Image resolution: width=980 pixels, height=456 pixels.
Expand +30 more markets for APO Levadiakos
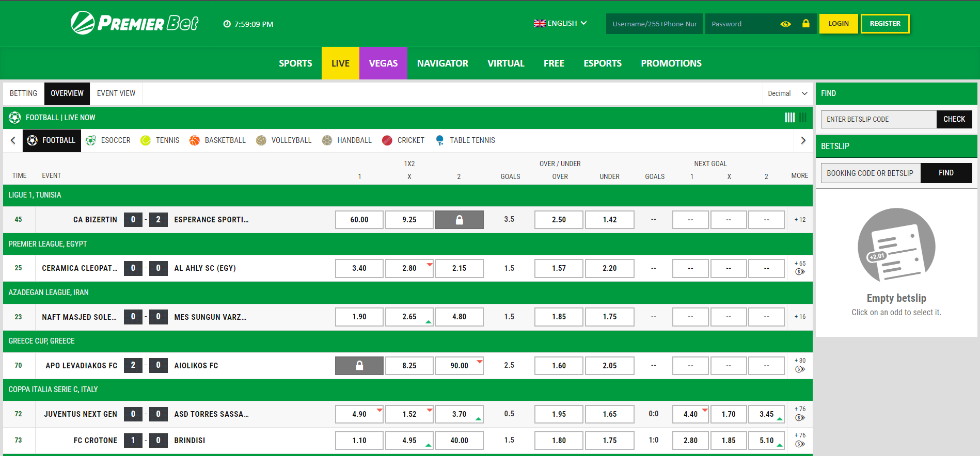[x=800, y=361]
